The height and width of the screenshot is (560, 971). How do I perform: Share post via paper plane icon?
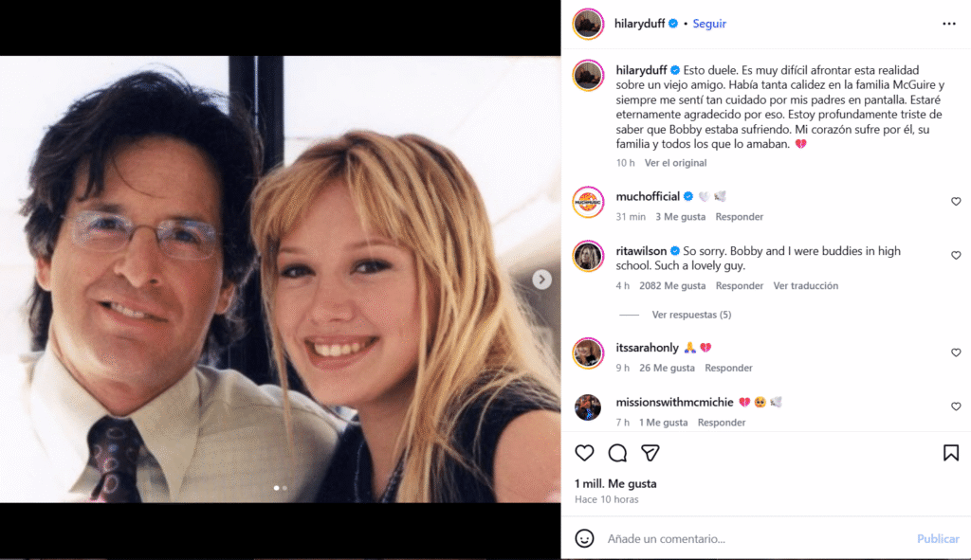tap(650, 453)
